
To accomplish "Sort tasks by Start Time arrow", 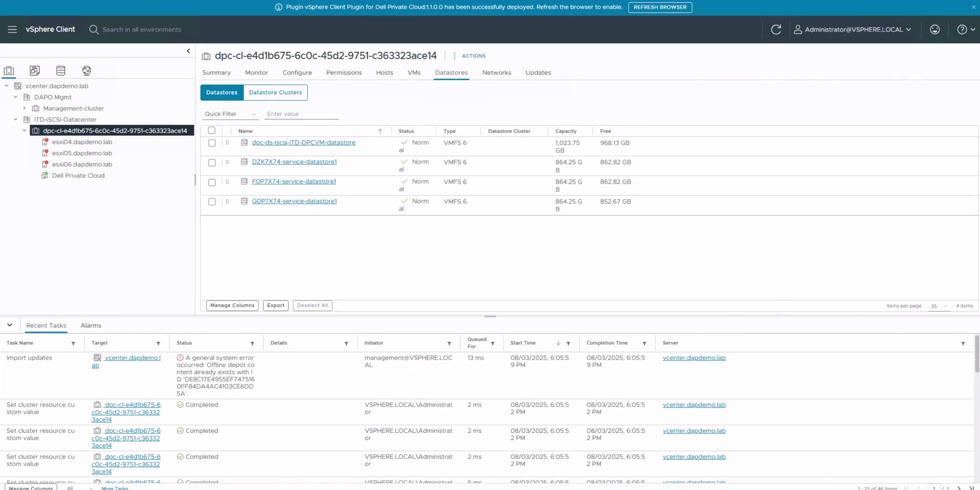I will pyautogui.click(x=558, y=343).
